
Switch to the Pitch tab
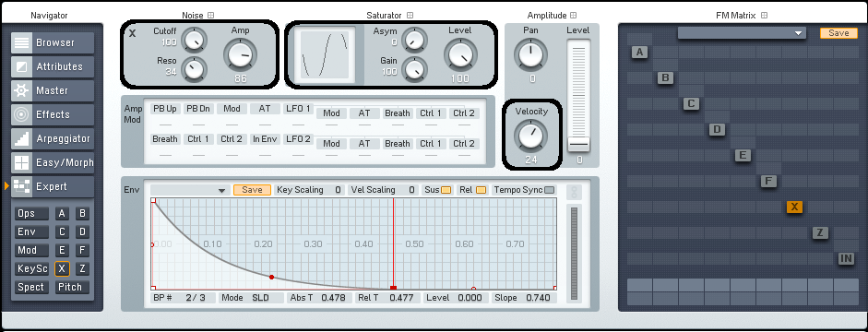point(70,287)
